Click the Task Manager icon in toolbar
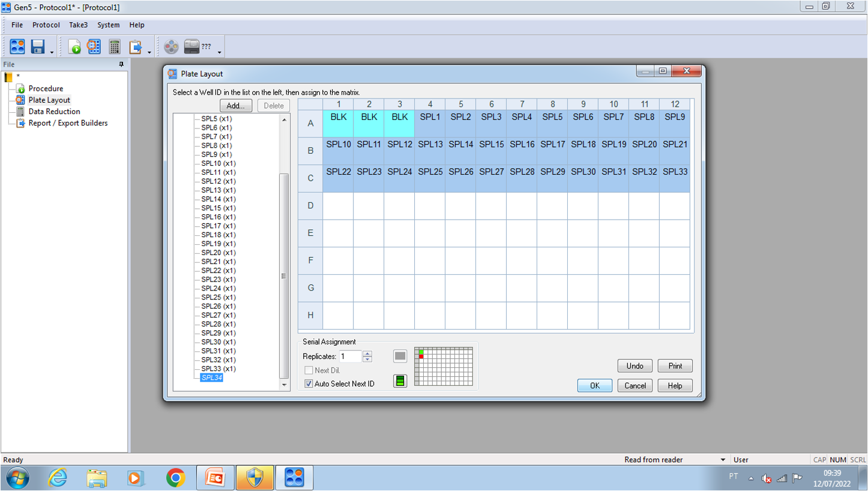The width and height of the screenshot is (868, 491). pos(17,46)
